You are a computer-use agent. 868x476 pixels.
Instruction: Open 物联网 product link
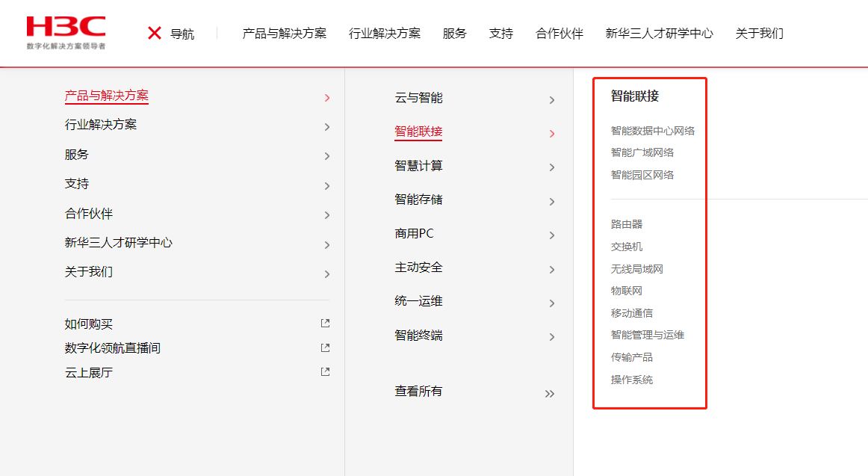(627, 291)
